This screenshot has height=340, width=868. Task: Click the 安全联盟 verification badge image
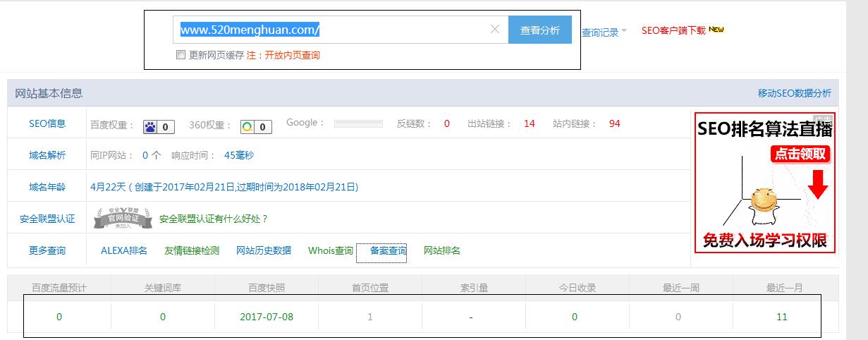123,219
